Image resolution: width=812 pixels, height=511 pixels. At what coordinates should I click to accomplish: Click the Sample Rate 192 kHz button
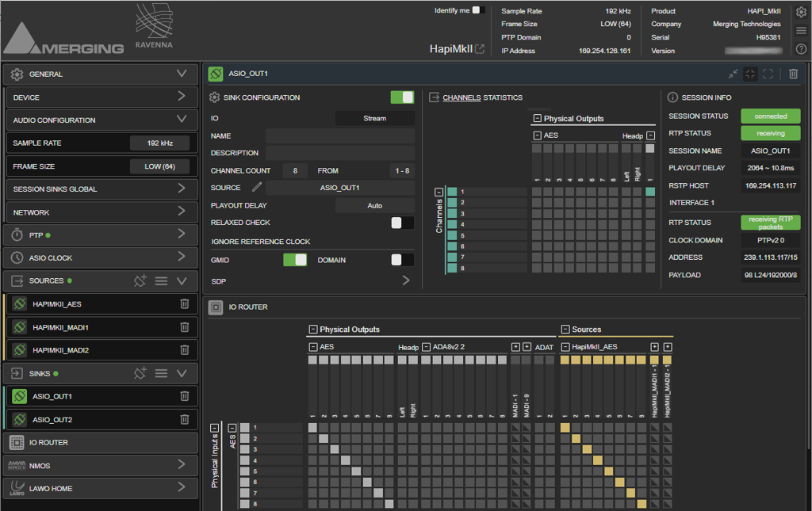pyautogui.click(x=160, y=143)
